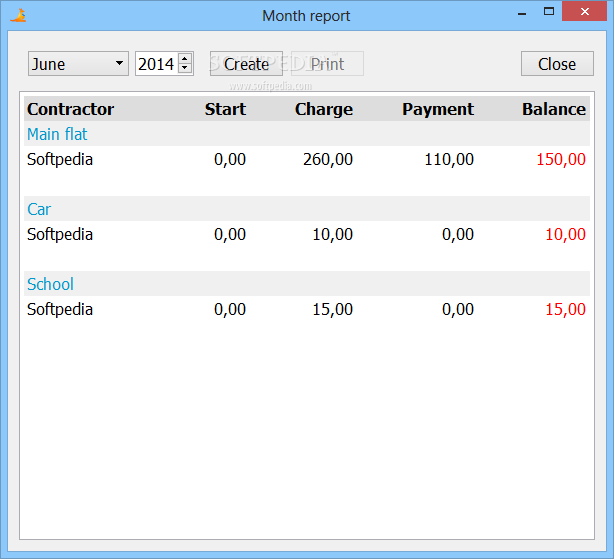The width and height of the screenshot is (614, 559).
Task: Click Softpedia under School
Action: click(x=60, y=310)
